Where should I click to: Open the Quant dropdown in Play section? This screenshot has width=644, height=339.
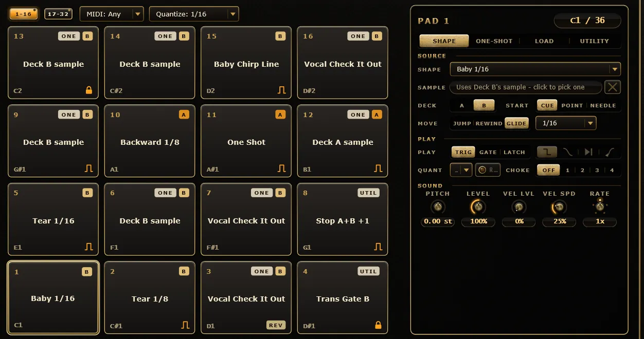click(x=461, y=170)
